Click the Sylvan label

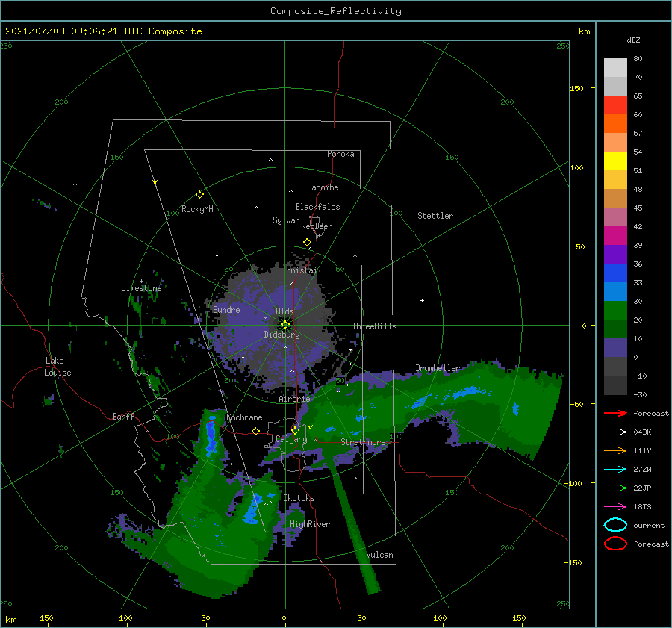click(x=286, y=220)
